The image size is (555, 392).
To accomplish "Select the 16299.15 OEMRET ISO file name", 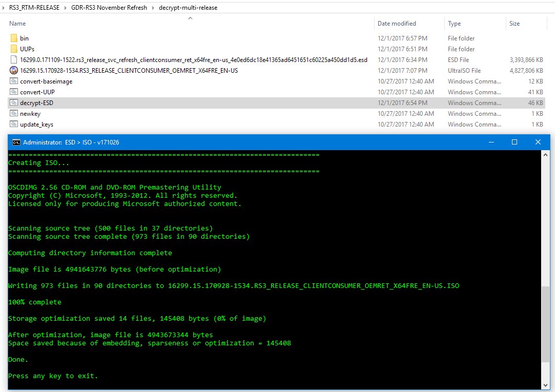I will [129, 70].
